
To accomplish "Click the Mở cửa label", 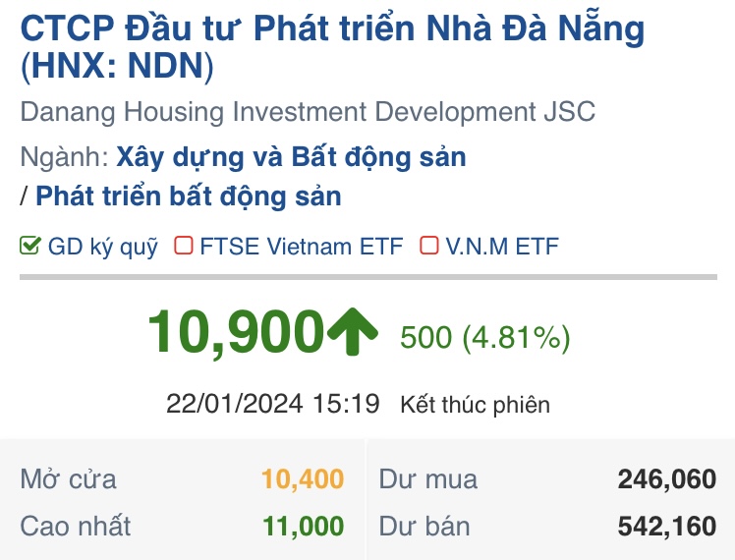I will click(x=68, y=479).
